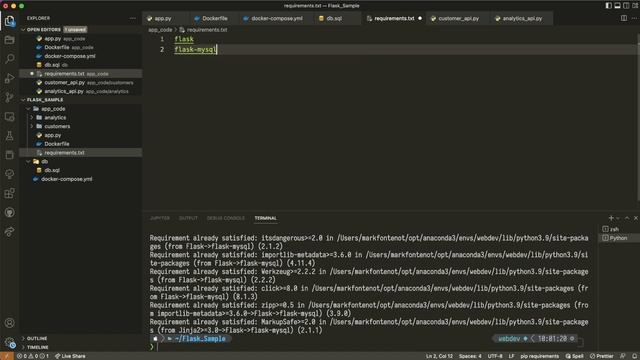Open the Run and Debug view
This screenshot has width=640, height=360.
click(9, 78)
